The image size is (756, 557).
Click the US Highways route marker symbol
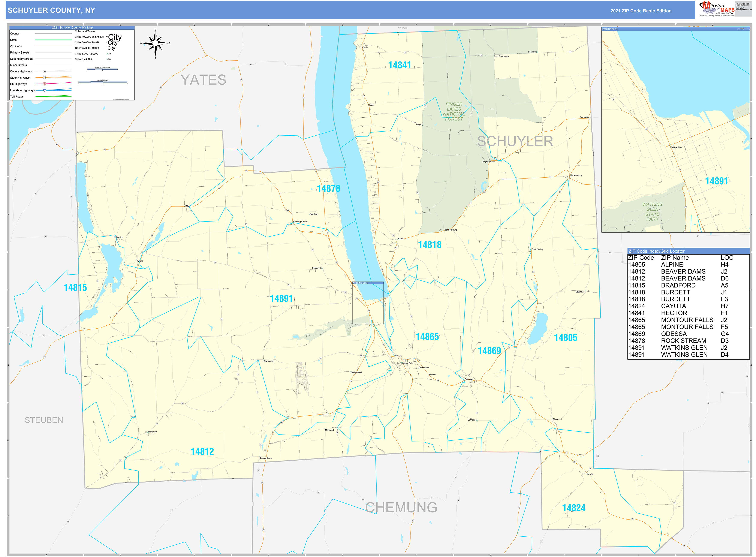click(45, 84)
